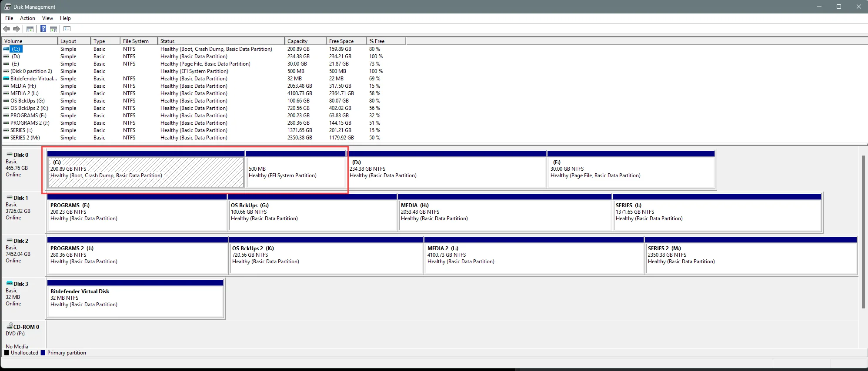Click the drive icon beside Bitdefender Virtual in the list

coord(6,79)
